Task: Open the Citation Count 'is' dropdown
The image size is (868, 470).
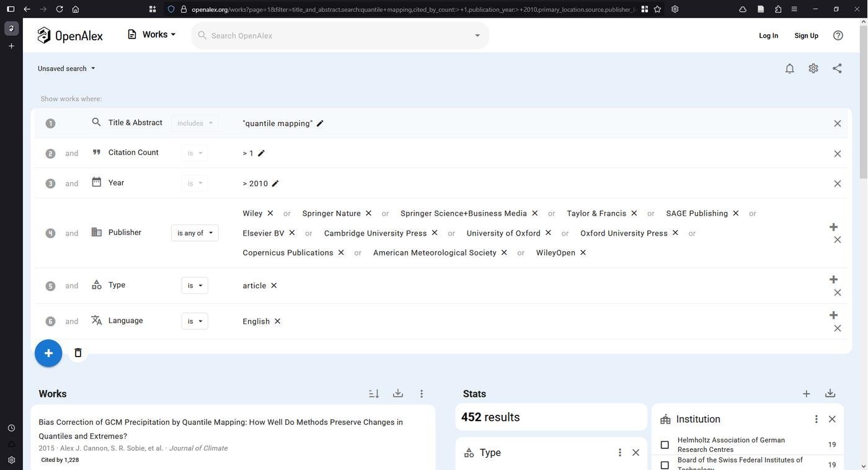Action: (195, 153)
